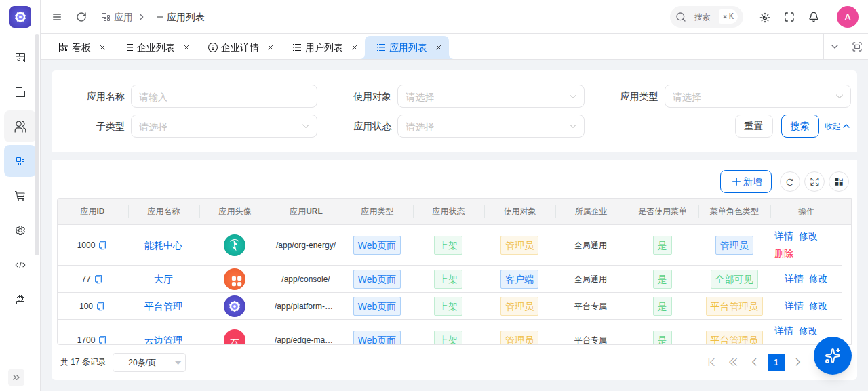Maximize tab content icon at tab bar
This screenshot has width=868, height=391.
tap(856, 47)
